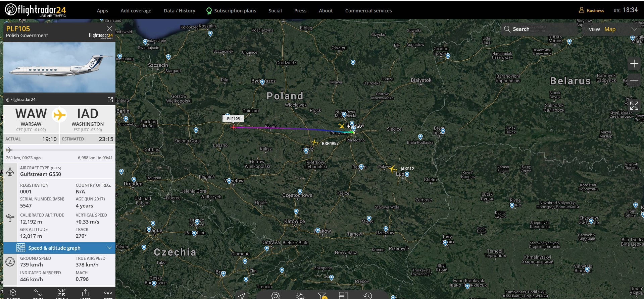644x299 pixels.
Task: Open Subscription plans page
Action: [231, 11]
